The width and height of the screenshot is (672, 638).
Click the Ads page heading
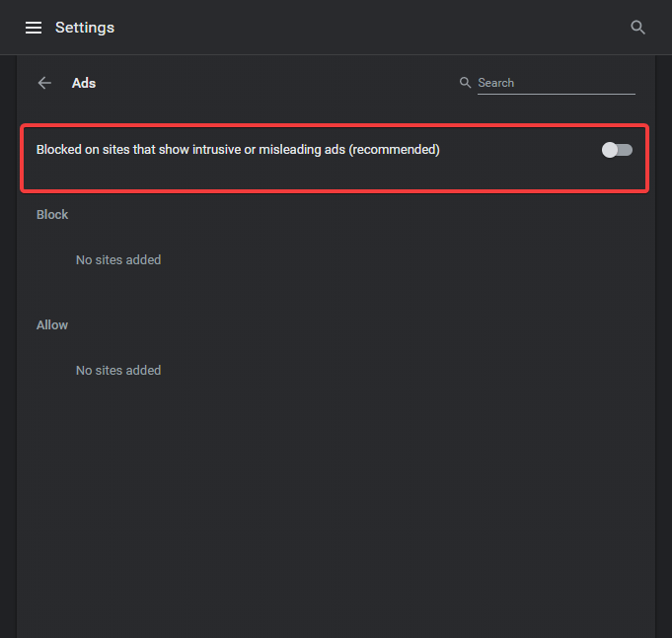(x=84, y=83)
